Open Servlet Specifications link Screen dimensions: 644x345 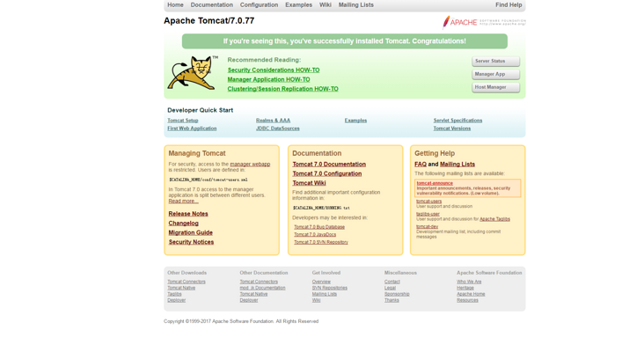(x=458, y=121)
